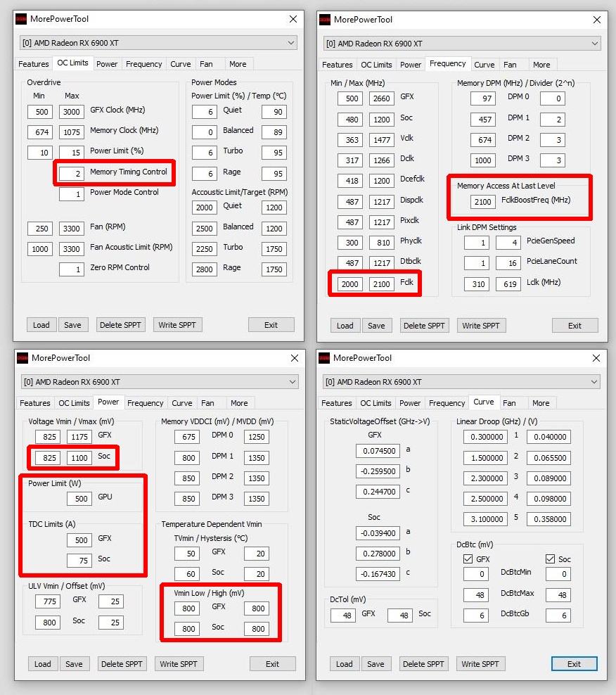This screenshot has height=695, width=616.
Task: Click the GFX DcBtcGb field showing 6
Action: pyautogui.click(x=476, y=616)
